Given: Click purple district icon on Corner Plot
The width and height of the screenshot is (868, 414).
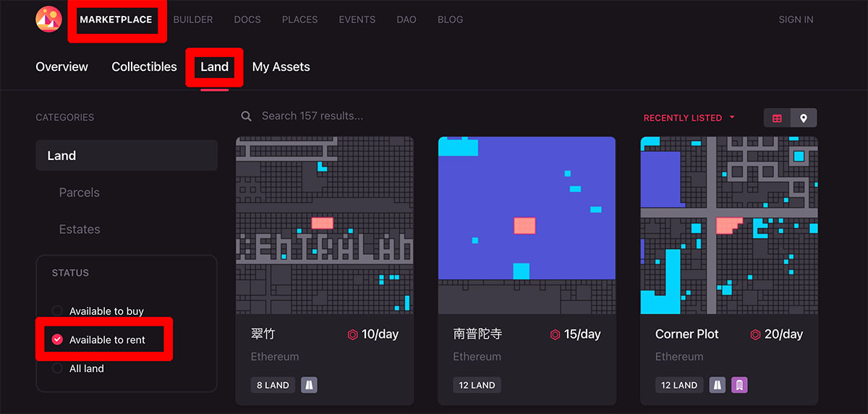Looking at the screenshot, I should [739, 385].
